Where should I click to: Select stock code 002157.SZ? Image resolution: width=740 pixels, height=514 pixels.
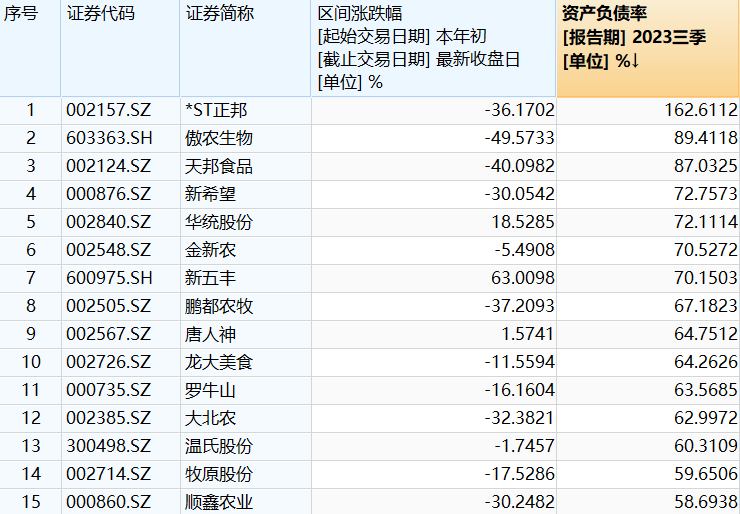pyautogui.click(x=109, y=110)
